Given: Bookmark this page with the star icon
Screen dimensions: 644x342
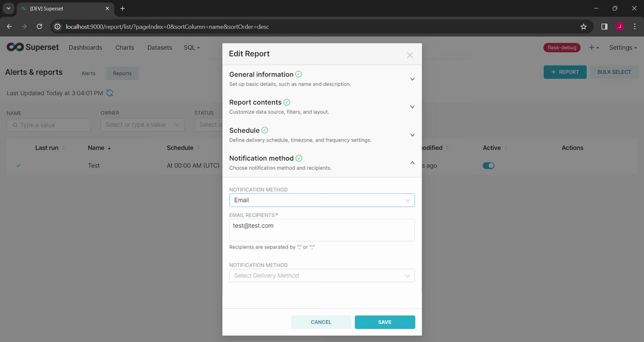Looking at the screenshot, I should point(584,27).
